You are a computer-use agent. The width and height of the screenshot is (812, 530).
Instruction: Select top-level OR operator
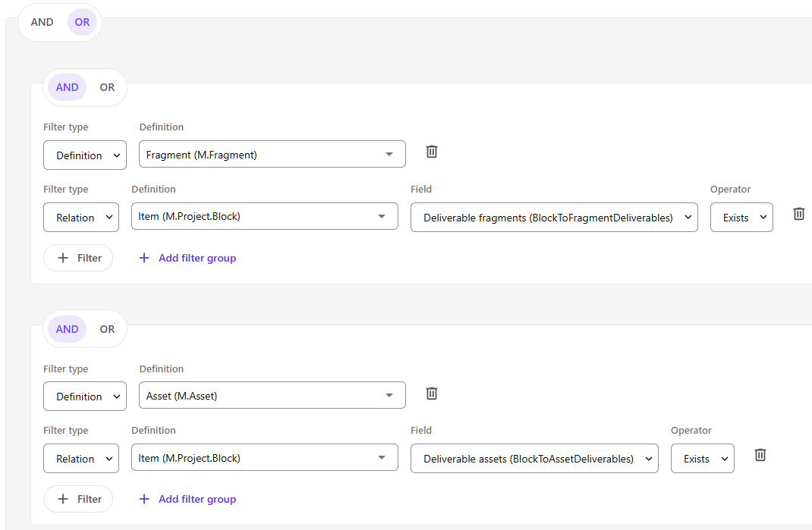pyautogui.click(x=83, y=22)
